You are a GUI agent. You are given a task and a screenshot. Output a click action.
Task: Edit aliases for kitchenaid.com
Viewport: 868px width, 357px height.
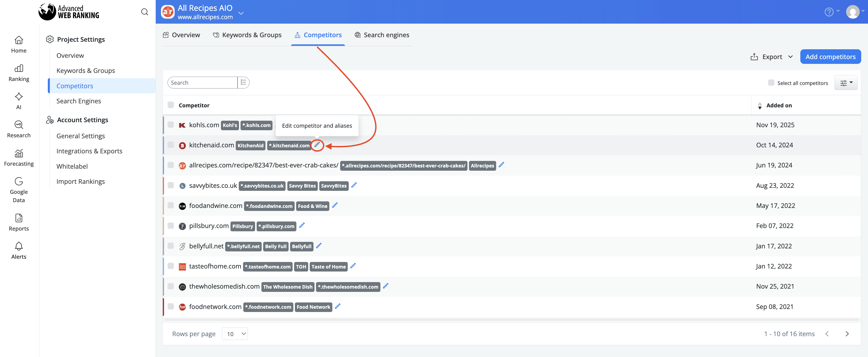click(317, 145)
